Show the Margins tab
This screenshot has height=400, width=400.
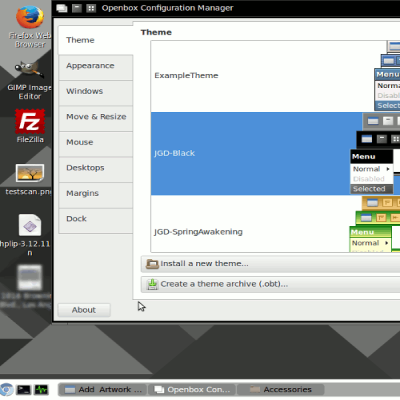[x=96, y=195]
